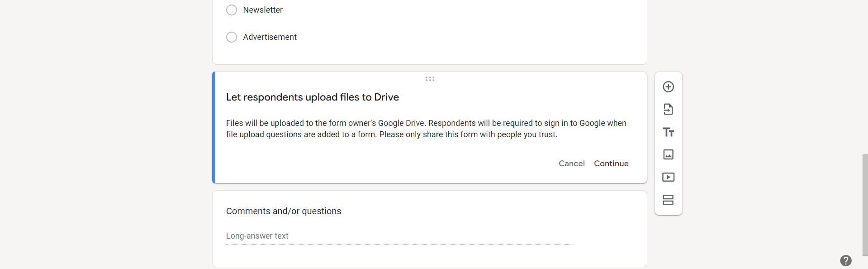This screenshot has width=868, height=269.
Task: Click the blue accent bar of active card
Action: click(214, 128)
